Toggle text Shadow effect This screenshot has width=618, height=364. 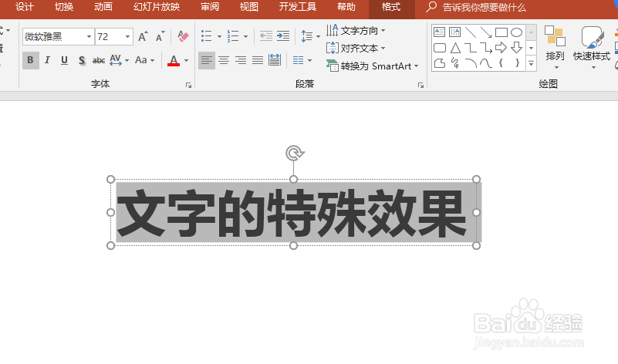82,60
